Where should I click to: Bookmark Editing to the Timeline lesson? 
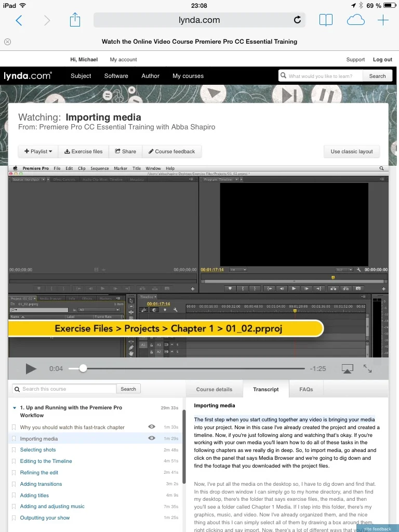click(x=14, y=461)
